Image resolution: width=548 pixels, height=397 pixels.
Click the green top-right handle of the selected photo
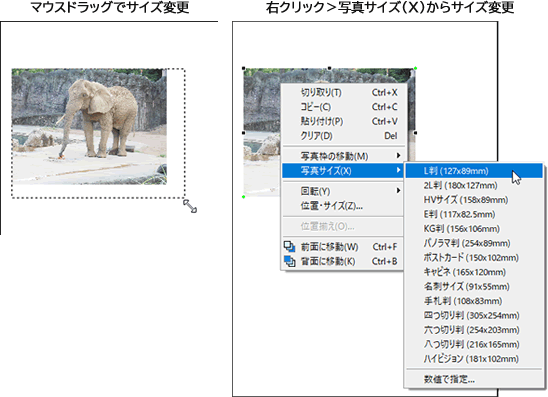[x=415, y=68]
